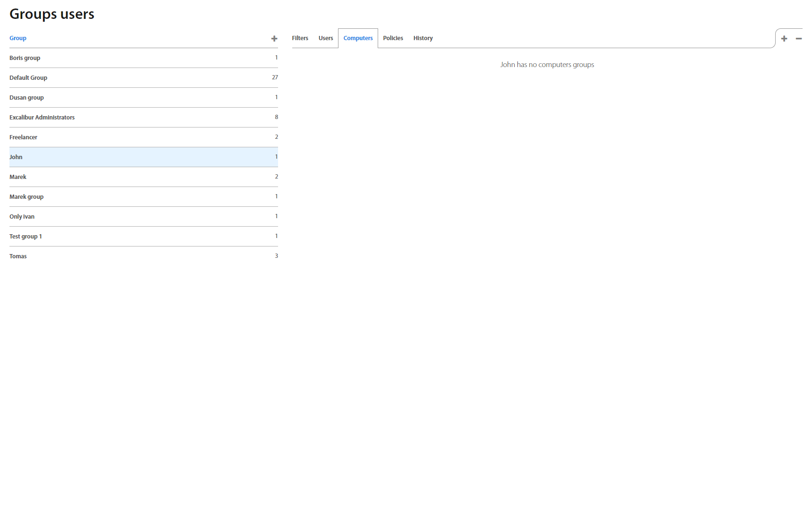812x510 pixels.
Task: Select the Marek row
Action: (x=18, y=177)
